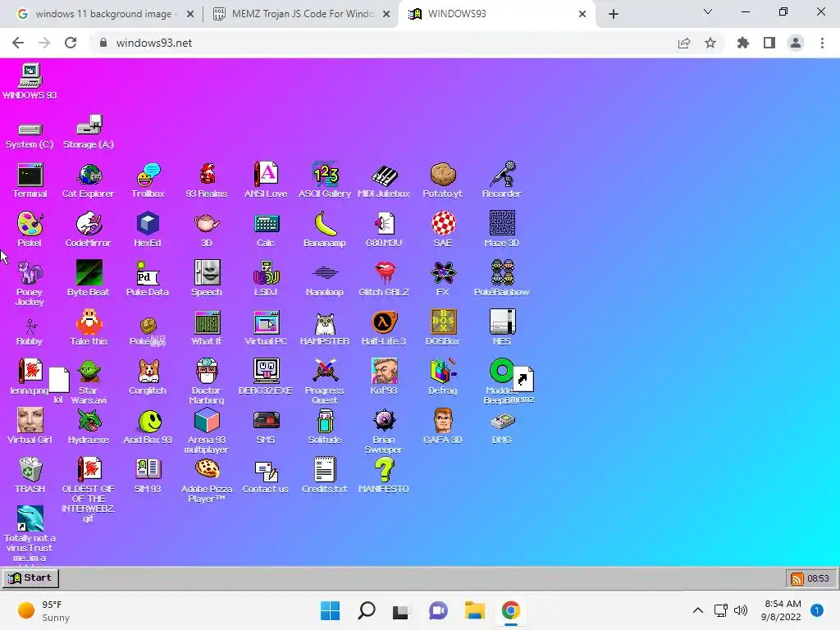Open the Recorder microphone icon
The width and height of the screenshot is (840, 630).
[501, 180]
